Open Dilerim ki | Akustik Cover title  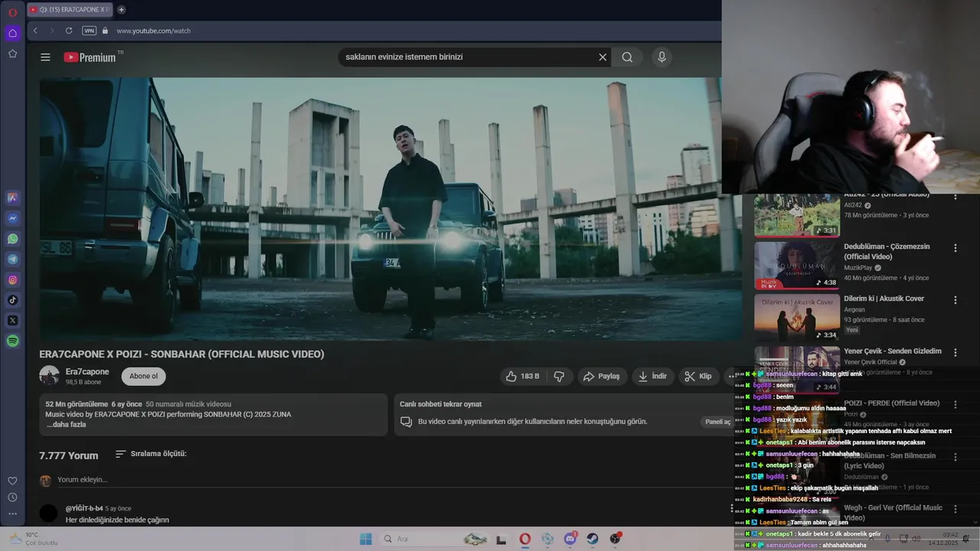click(x=884, y=299)
